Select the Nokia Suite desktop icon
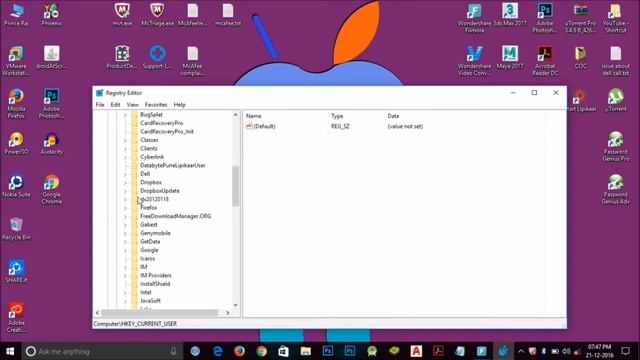This screenshot has height=360, width=640. click(16, 186)
